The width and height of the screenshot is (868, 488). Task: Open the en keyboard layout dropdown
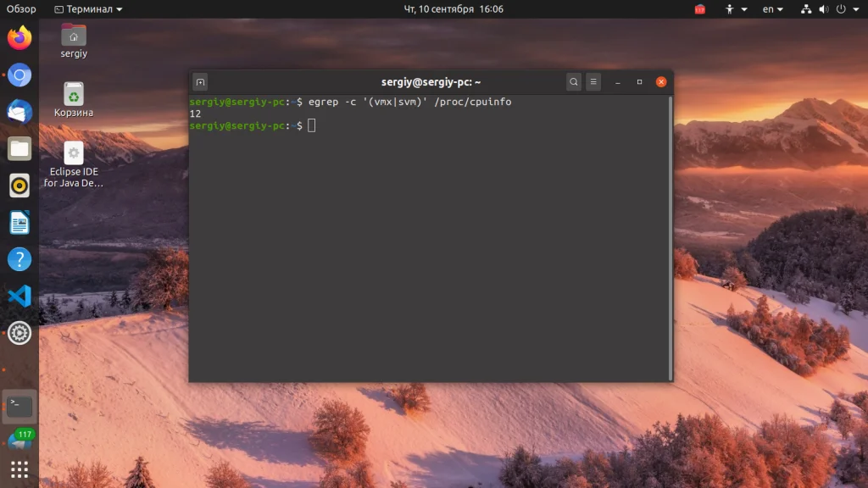773,8
